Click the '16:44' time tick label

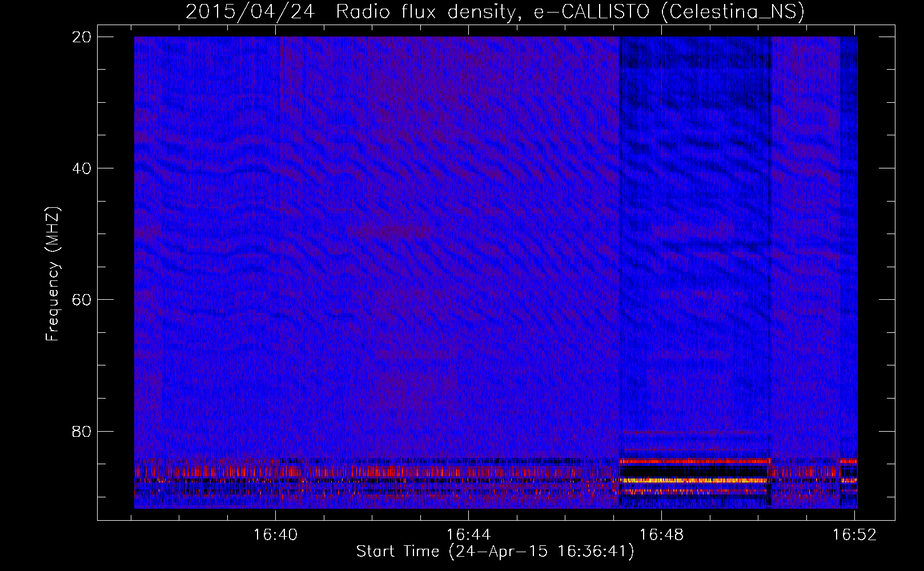[x=468, y=535]
